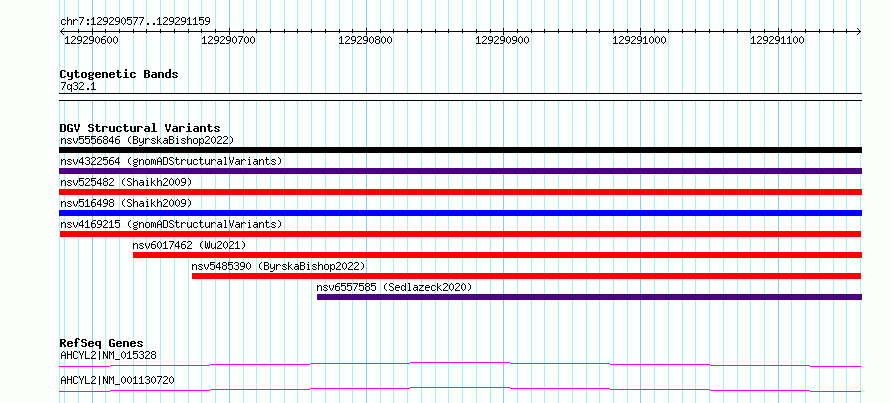This screenshot has width=890, height=403.
Task: Click the DGV Structural Variants track title
Action: (140, 128)
